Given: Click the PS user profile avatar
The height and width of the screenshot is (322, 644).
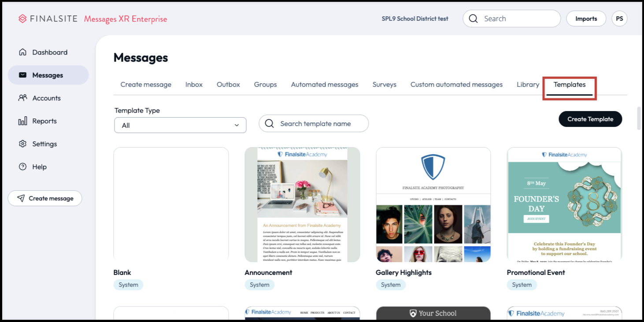Looking at the screenshot, I should [x=619, y=19].
